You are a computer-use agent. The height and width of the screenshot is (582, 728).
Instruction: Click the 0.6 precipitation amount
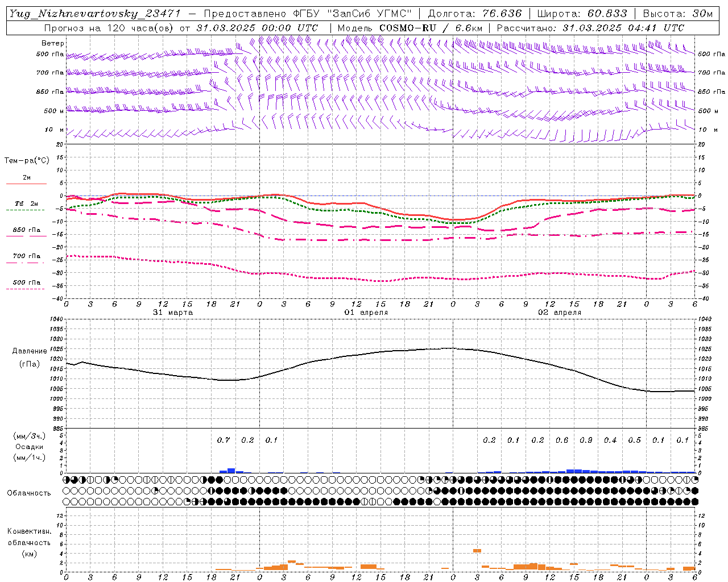pos(562,440)
